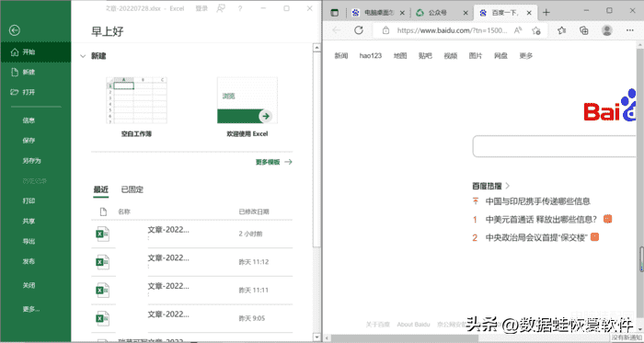Open the 欢迎使用 Excel tour template
Image resolution: width=644 pixels, height=343 pixels.
pos(247,107)
